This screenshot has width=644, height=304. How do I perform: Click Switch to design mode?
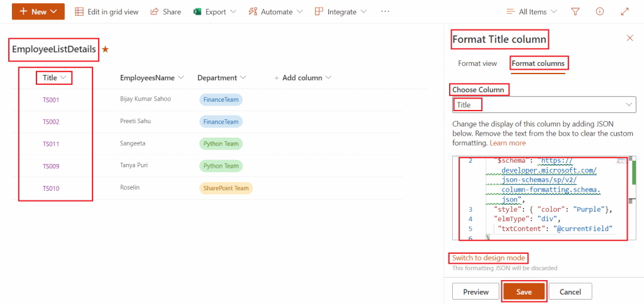[x=488, y=258]
